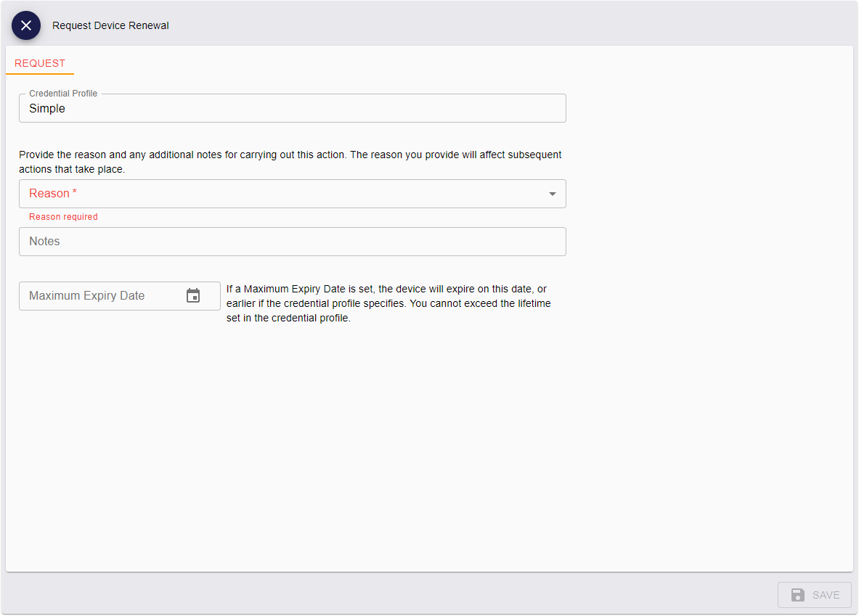Select the 'Simple' credential profile value
Viewport: 859px width, 616px height.
(x=47, y=109)
